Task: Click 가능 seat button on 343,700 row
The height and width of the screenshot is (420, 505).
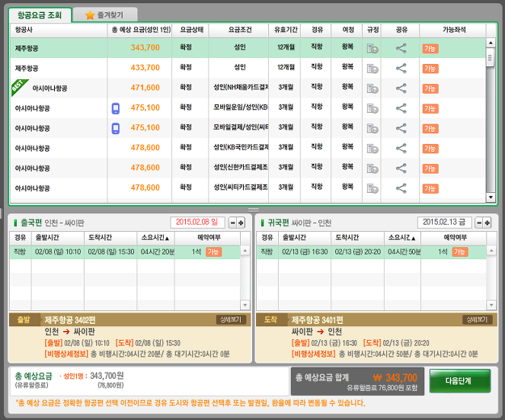Action: click(430, 49)
